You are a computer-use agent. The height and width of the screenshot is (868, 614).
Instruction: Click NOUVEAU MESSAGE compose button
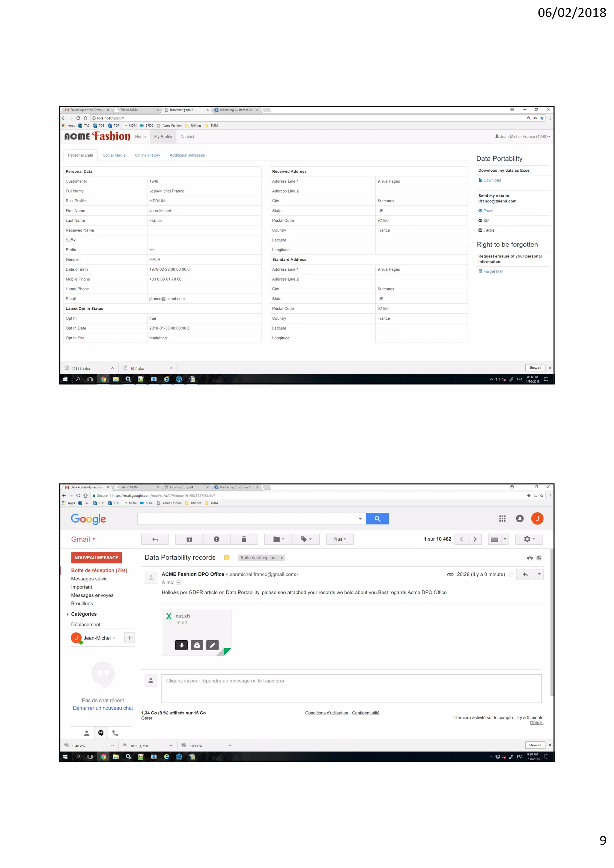96,558
